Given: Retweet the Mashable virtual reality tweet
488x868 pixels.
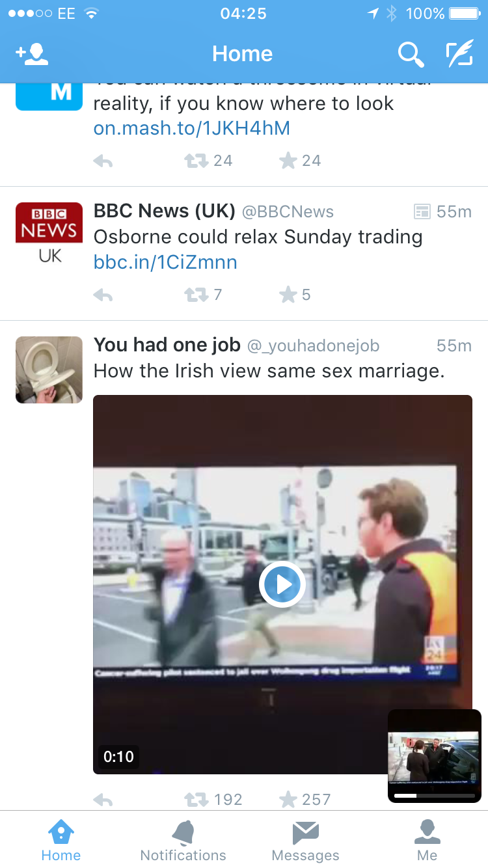Looking at the screenshot, I should [x=195, y=161].
